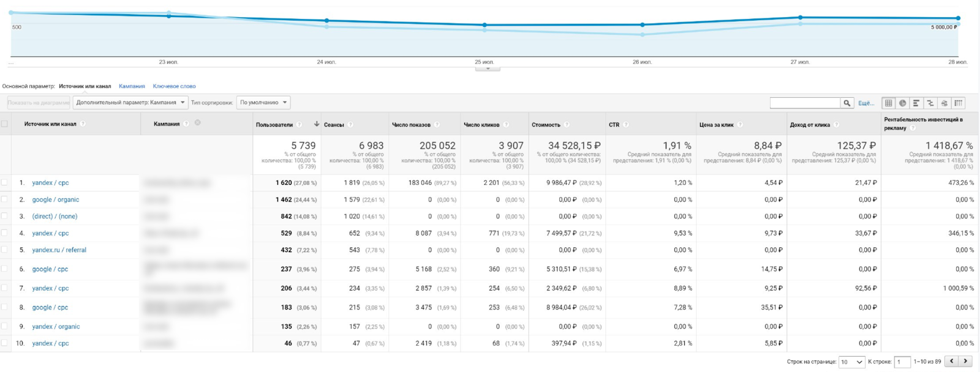Open Дополнительный параметр: Кампания dropdown
The width and height of the screenshot is (980, 372).
tap(130, 103)
